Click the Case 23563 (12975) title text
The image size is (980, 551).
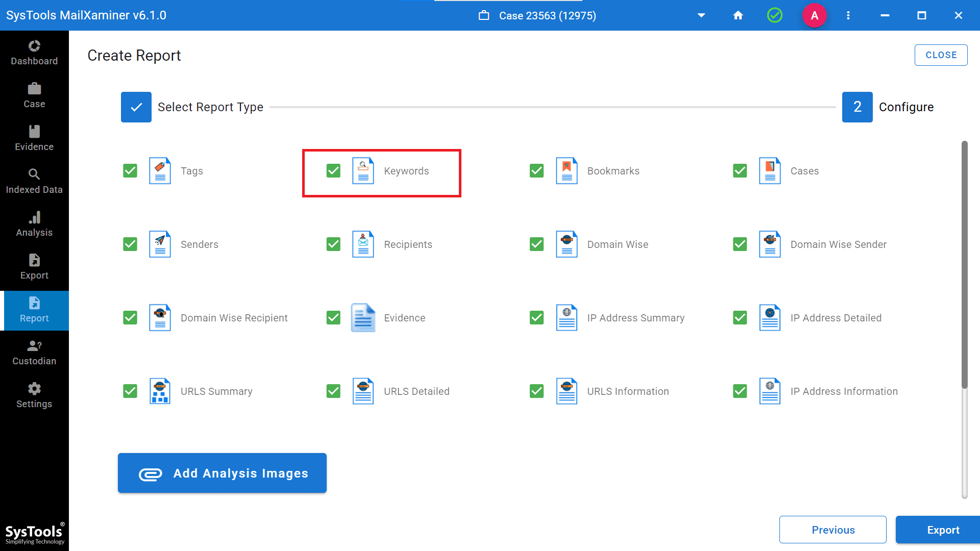[x=547, y=15]
